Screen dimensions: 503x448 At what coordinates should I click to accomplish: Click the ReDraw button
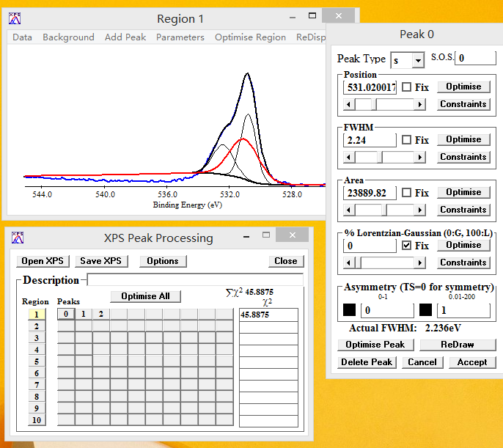(x=458, y=345)
